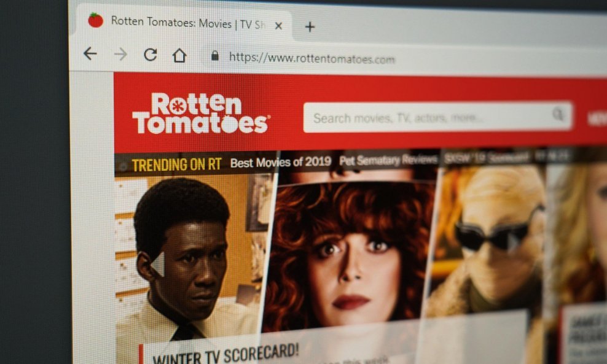Close the Rotten Tomatoes browser tab
This screenshot has width=607, height=364.
278,26
